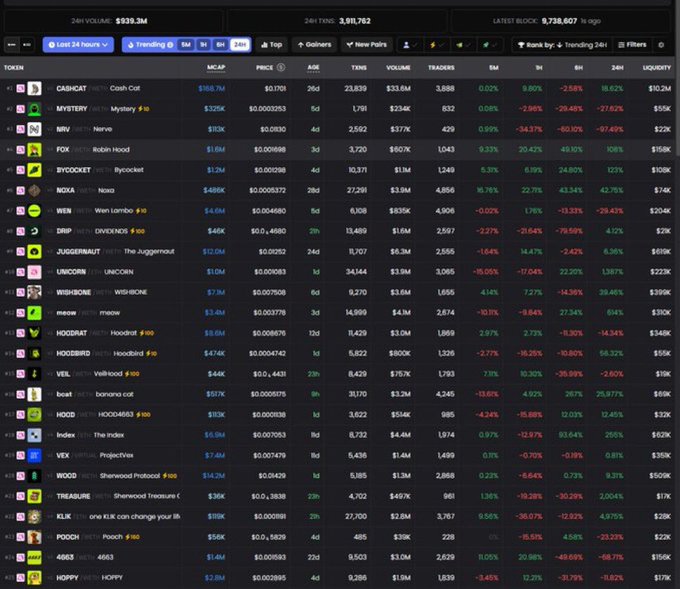This screenshot has width=680, height=589.
Task: Toggle the profile person filter
Action: [x=410, y=45]
